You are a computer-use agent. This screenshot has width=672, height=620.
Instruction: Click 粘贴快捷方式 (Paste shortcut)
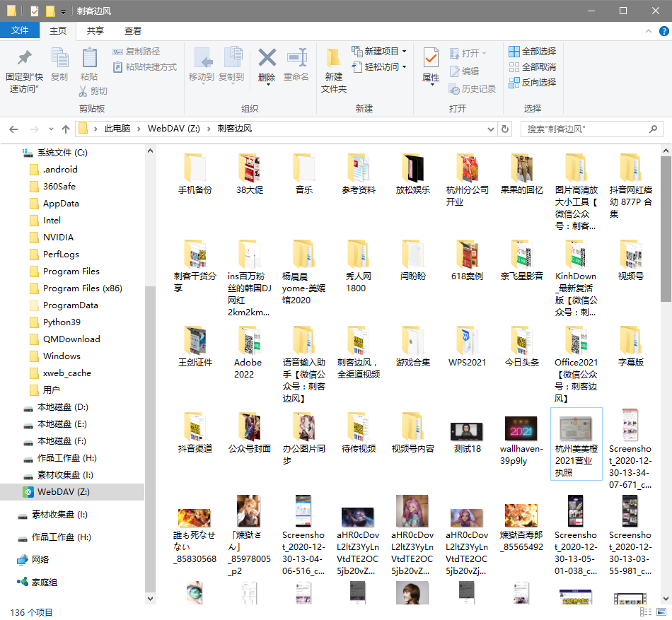145,67
